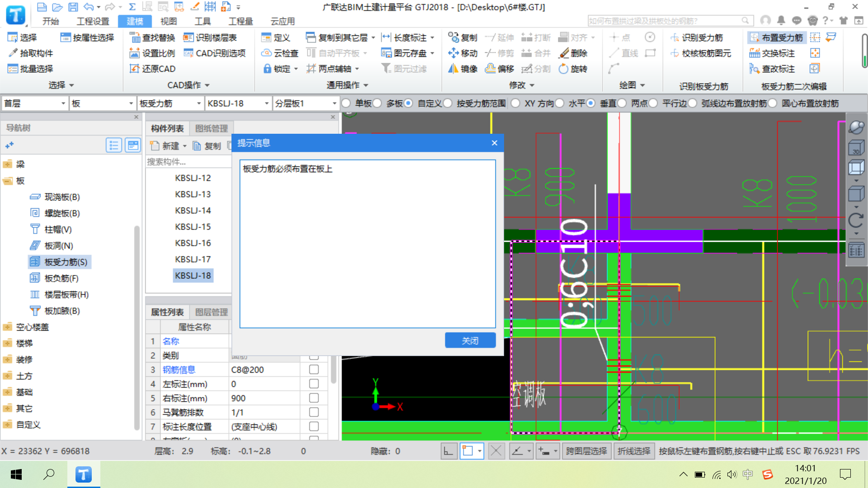
Task: Select the 多板 radio option
Action: (377, 103)
